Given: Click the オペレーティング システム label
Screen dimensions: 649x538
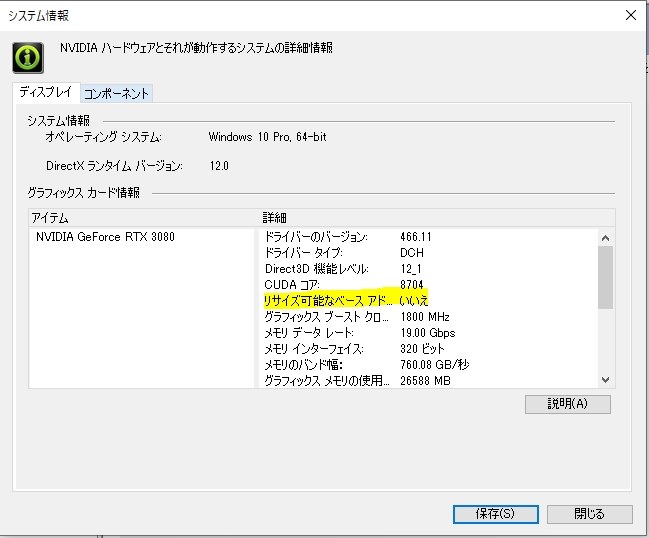Looking at the screenshot, I should (103, 137).
